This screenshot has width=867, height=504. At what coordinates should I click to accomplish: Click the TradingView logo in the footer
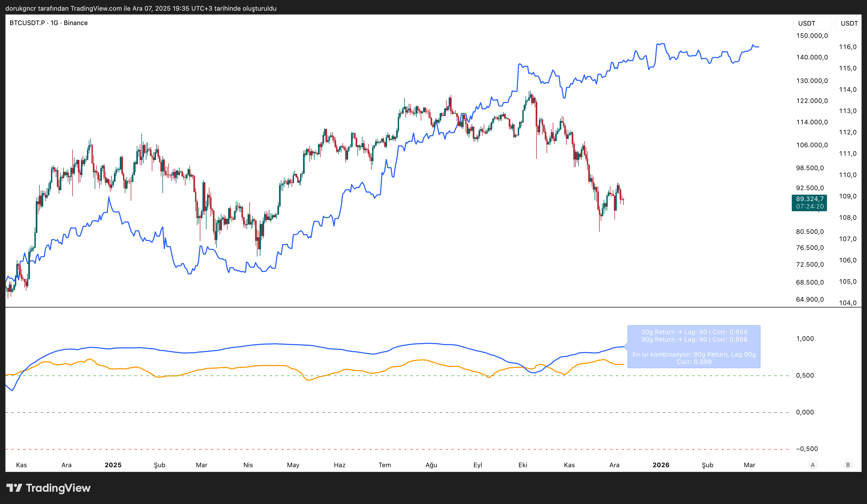49,488
